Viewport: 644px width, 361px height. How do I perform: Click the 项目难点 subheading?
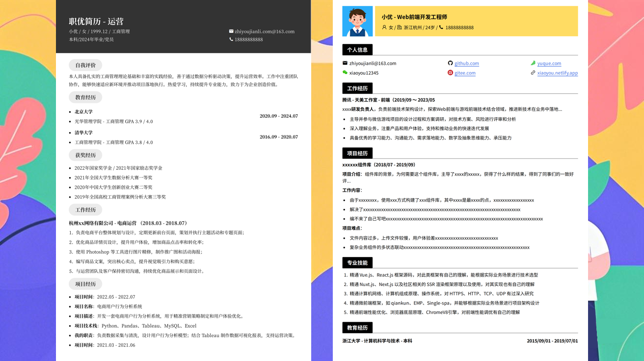pyautogui.click(x=352, y=228)
